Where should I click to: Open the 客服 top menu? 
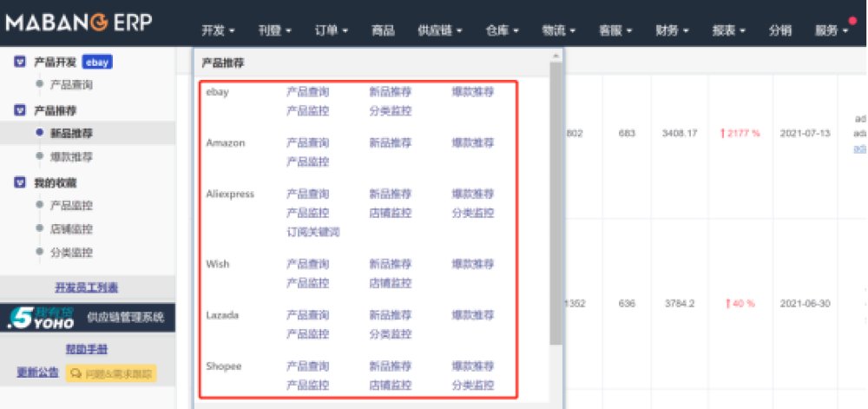615,31
